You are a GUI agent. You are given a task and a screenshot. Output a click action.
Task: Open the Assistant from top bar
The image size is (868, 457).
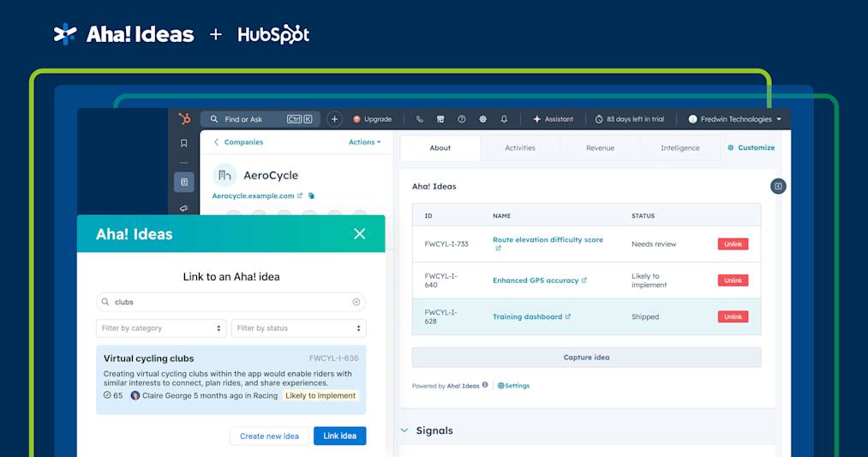(553, 119)
